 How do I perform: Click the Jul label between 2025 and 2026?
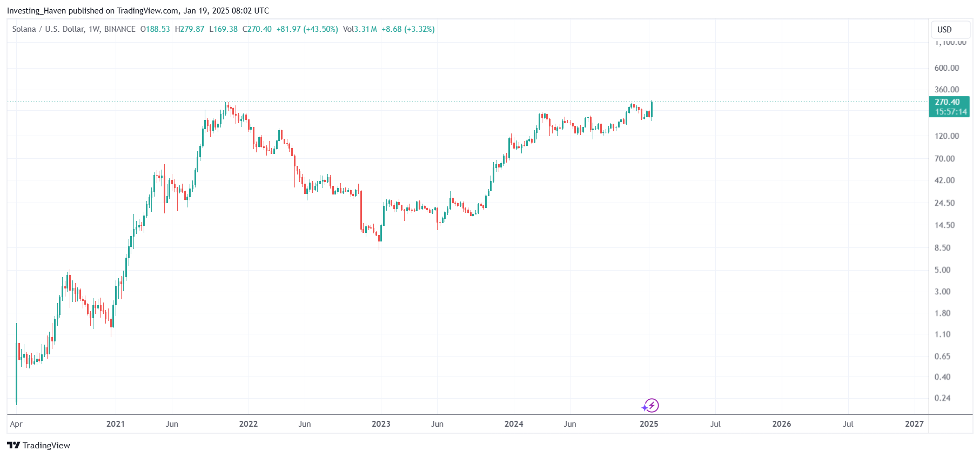(715, 424)
